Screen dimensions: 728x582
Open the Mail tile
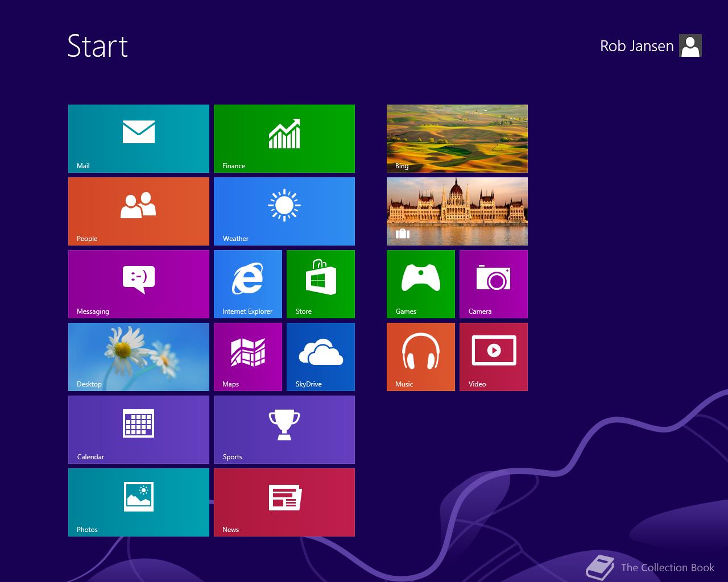[x=139, y=139]
